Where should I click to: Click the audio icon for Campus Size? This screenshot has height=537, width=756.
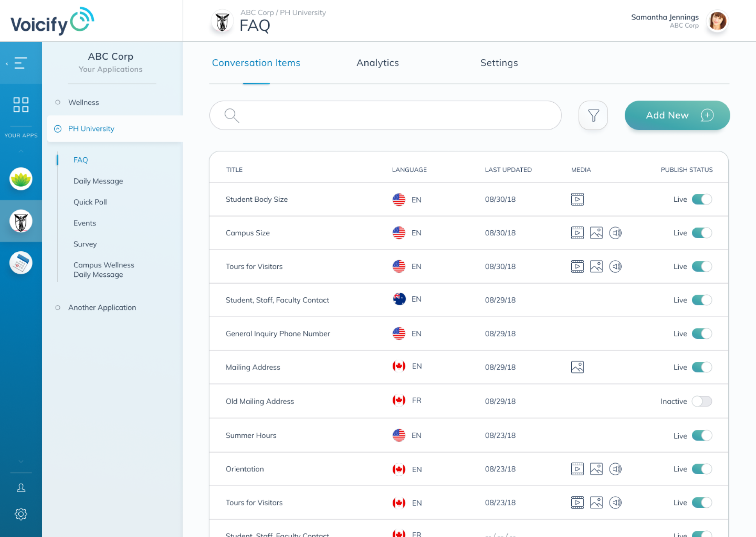(615, 233)
